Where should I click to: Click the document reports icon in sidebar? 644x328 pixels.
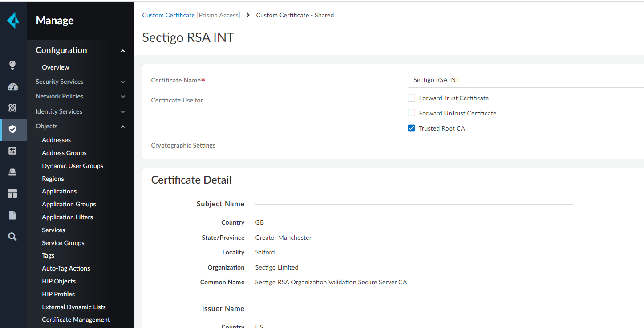12,215
